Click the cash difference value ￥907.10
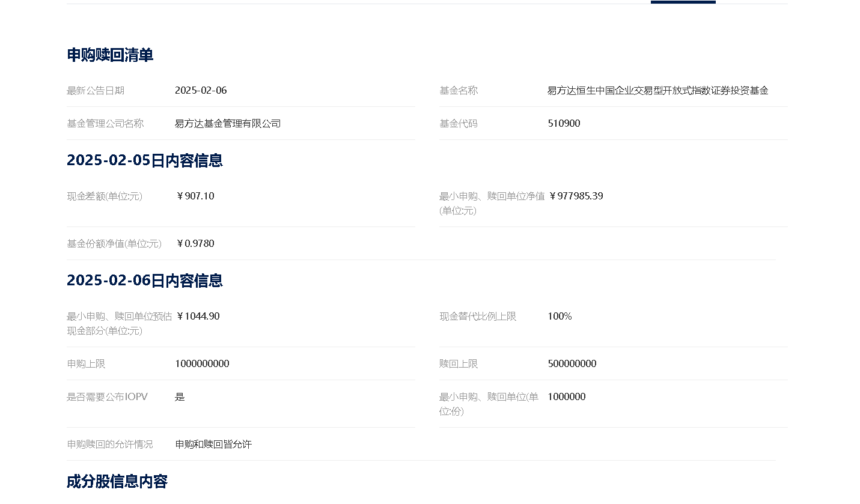Image resolution: width=860 pixels, height=504 pixels. (x=195, y=196)
